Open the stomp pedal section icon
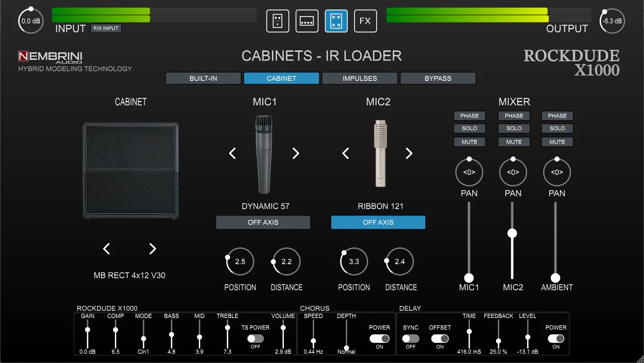This screenshot has width=644, height=363. (x=277, y=21)
